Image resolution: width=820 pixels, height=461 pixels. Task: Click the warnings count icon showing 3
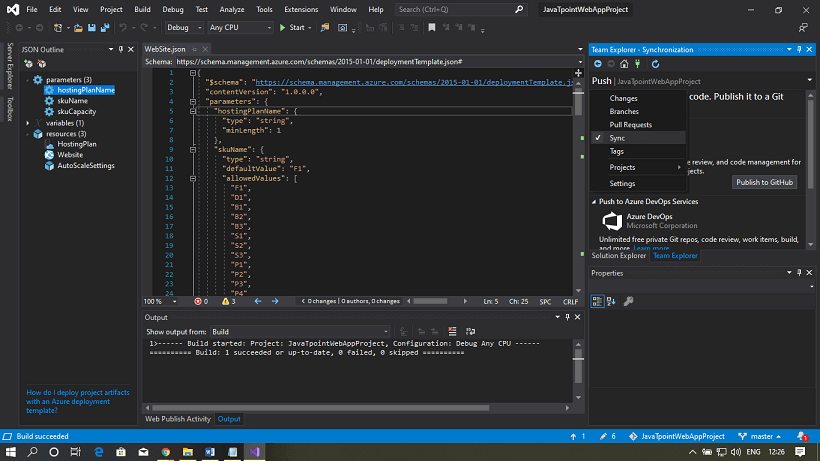pyautogui.click(x=225, y=302)
